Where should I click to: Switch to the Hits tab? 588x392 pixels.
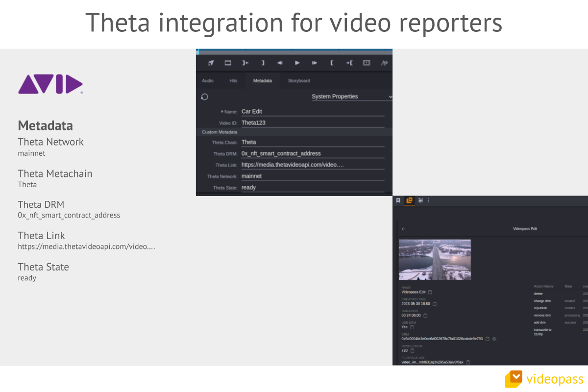(x=233, y=80)
